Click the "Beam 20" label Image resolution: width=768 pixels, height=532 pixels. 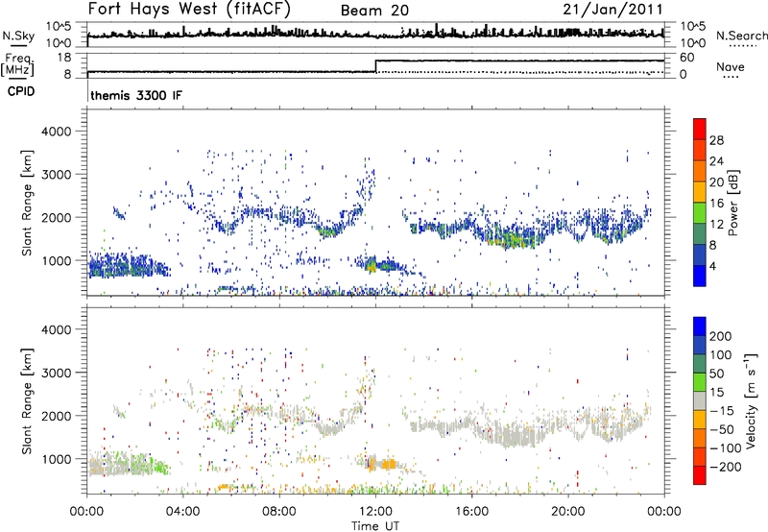pyautogui.click(x=374, y=11)
